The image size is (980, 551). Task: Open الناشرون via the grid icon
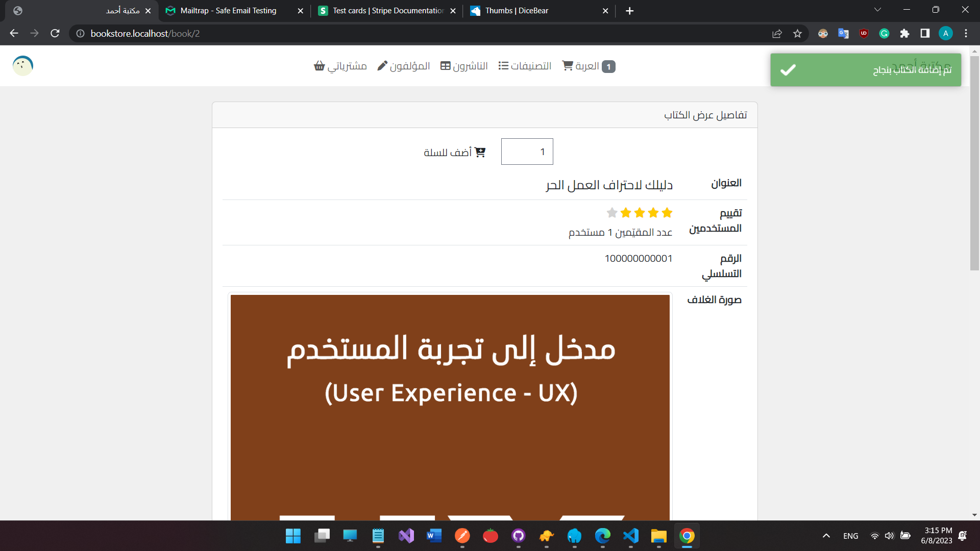(444, 66)
